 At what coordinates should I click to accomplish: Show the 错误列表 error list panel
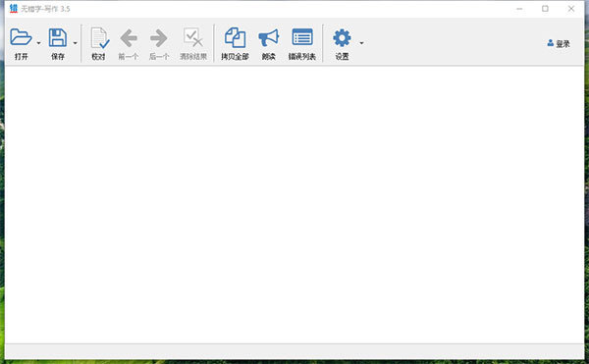[x=302, y=36]
